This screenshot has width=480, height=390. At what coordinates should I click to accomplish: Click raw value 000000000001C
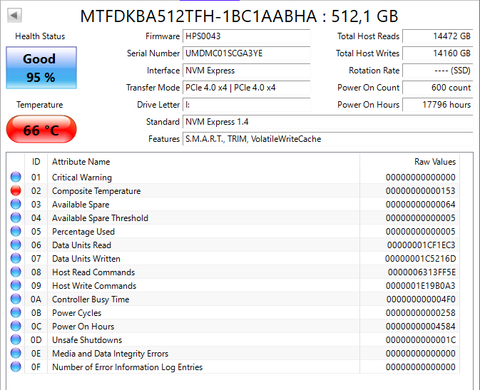421,340
